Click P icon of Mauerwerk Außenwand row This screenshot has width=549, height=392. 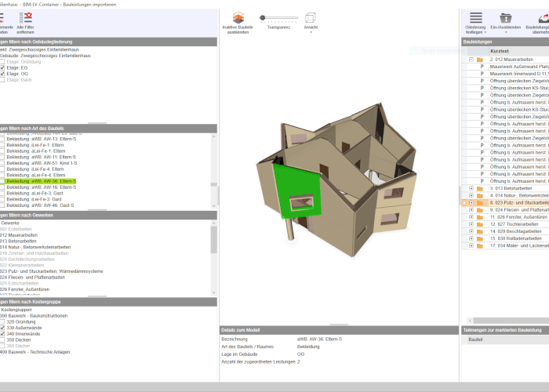click(x=482, y=67)
